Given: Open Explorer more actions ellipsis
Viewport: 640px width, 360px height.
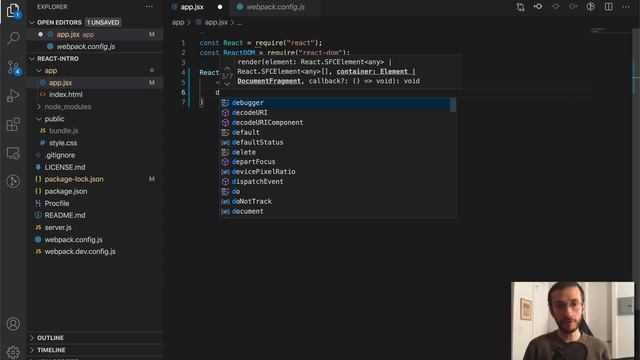Looking at the screenshot, I should pyautogui.click(x=149, y=7).
